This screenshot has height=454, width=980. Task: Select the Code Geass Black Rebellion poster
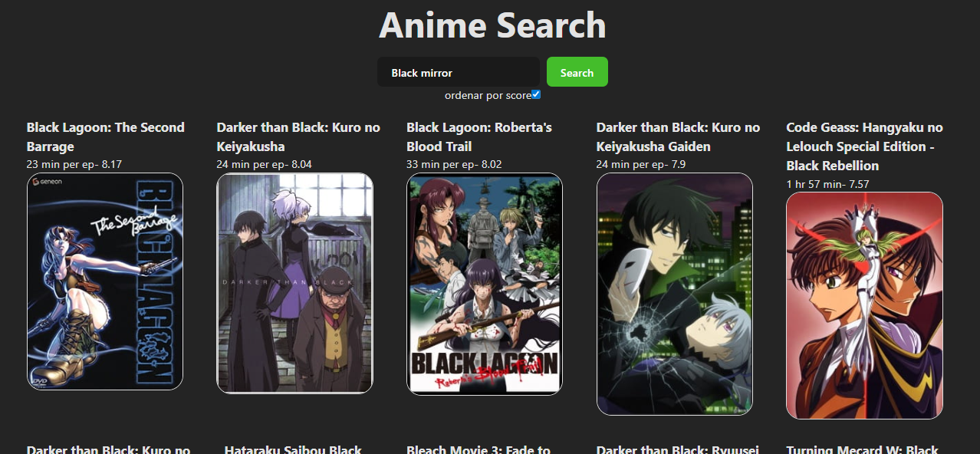[864, 305]
